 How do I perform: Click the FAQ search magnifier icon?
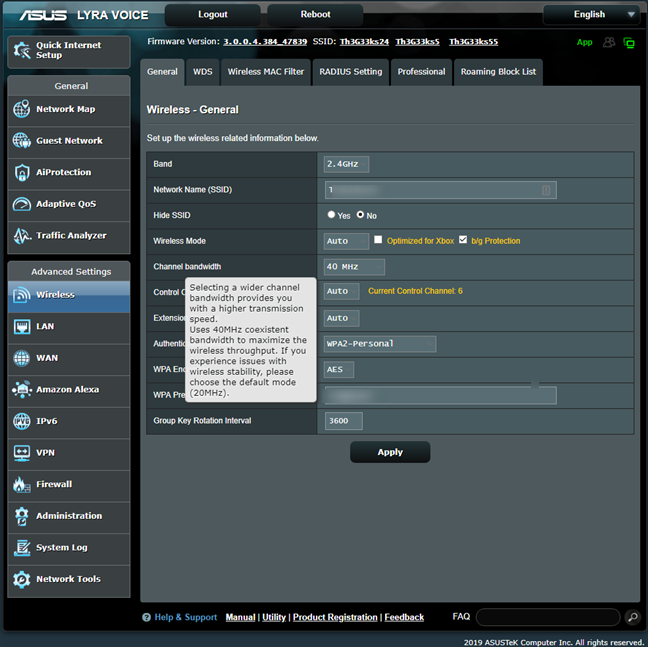(633, 617)
